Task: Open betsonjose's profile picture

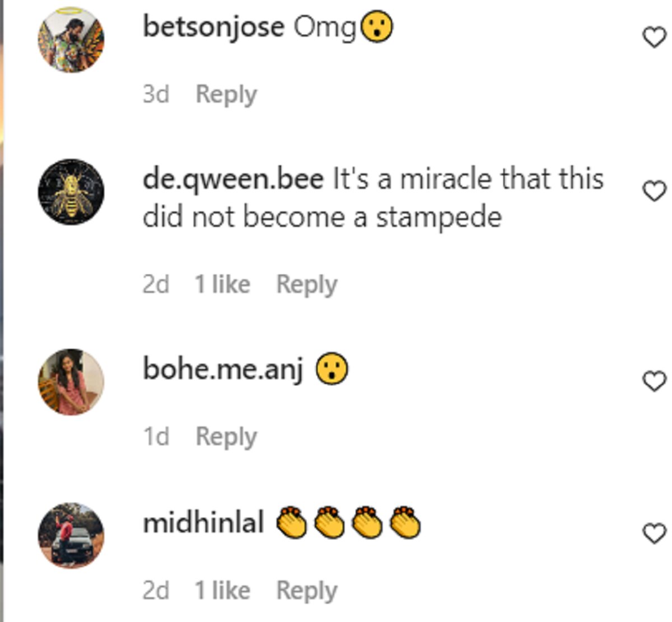Action: click(71, 39)
